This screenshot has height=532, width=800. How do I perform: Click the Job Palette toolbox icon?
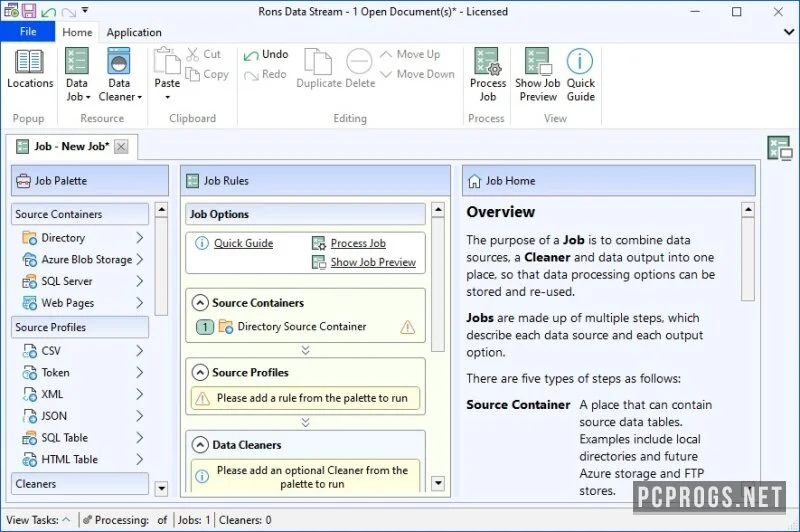point(23,181)
